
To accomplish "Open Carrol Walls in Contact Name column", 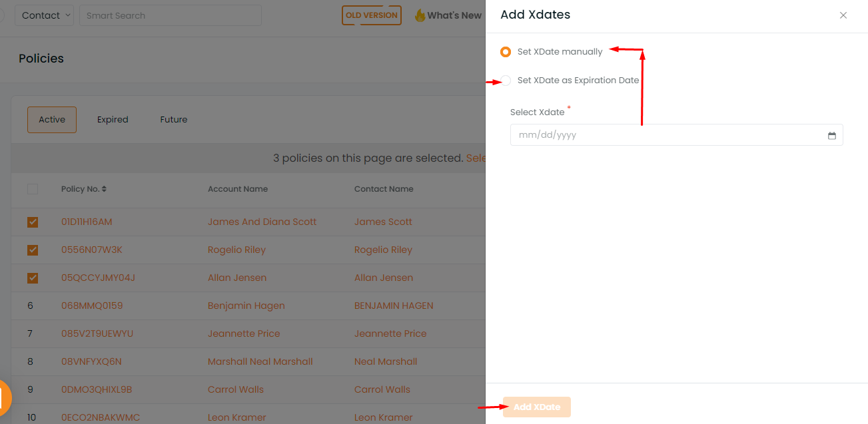I will coord(382,389).
